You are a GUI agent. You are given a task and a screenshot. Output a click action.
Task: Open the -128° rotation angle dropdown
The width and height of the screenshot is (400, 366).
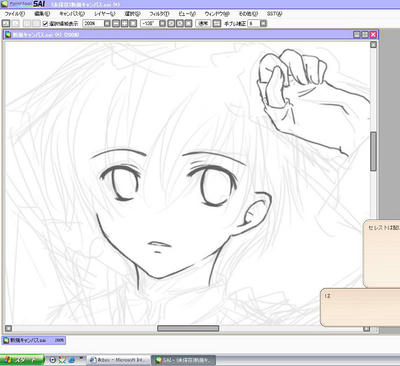(162, 23)
